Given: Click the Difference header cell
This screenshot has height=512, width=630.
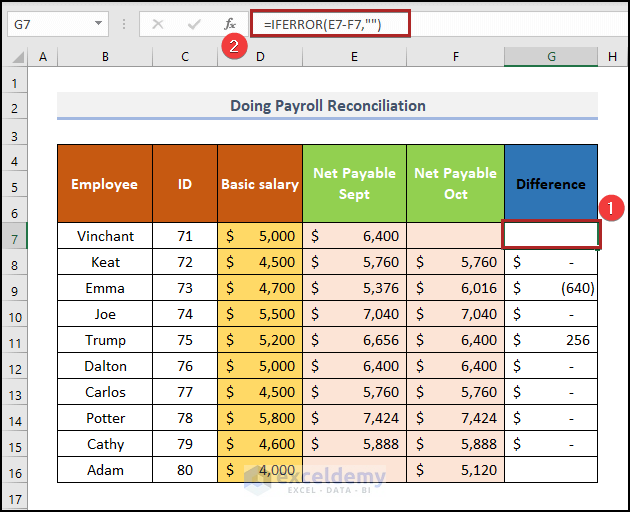Looking at the screenshot, I should [x=551, y=184].
